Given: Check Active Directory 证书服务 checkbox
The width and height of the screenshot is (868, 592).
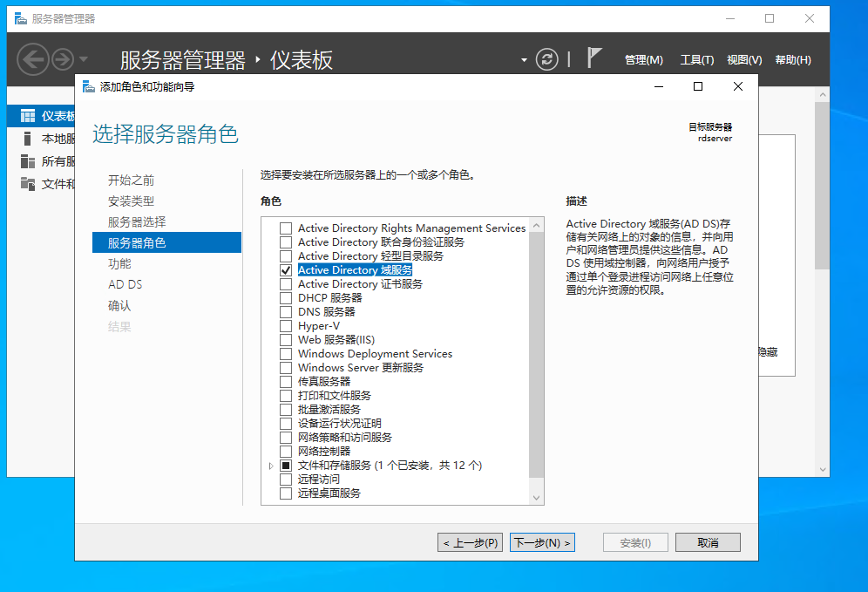Looking at the screenshot, I should coord(286,284).
